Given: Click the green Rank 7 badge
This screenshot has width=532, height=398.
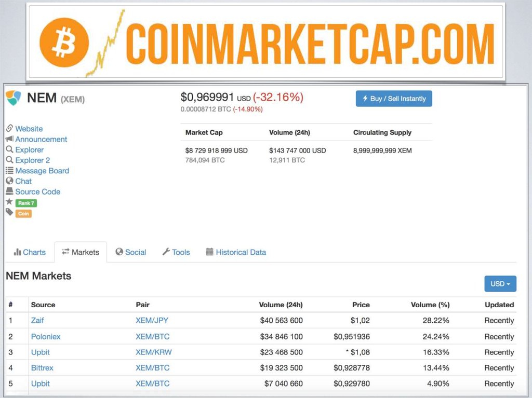Looking at the screenshot, I should (26, 203).
